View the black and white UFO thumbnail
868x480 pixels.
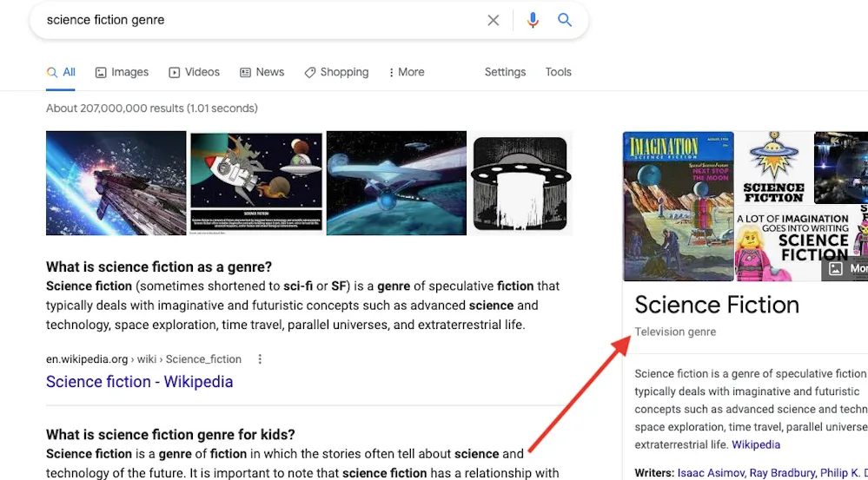(x=520, y=183)
